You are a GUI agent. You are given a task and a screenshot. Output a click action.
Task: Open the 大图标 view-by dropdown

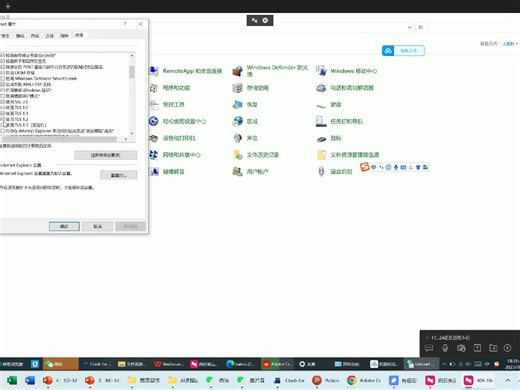pyautogui.click(x=510, y=44)
